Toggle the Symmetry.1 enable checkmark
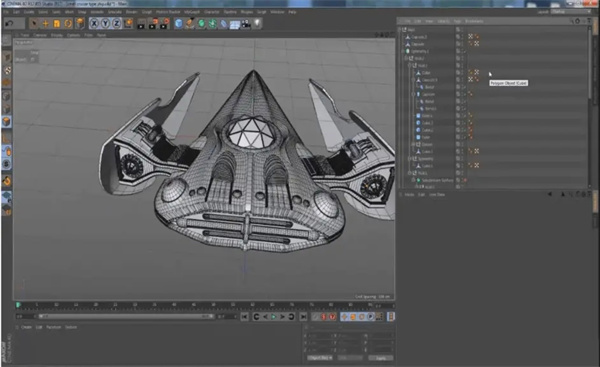 pyautogui.click(x=465, y=51)
